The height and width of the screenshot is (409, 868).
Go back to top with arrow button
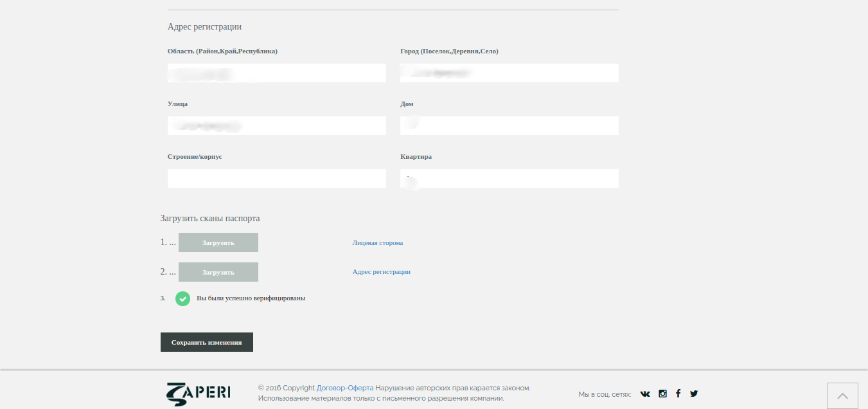coord(842,395)
